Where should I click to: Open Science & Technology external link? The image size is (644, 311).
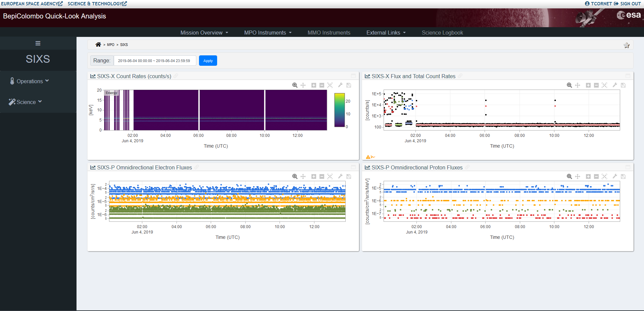point(97,4)
